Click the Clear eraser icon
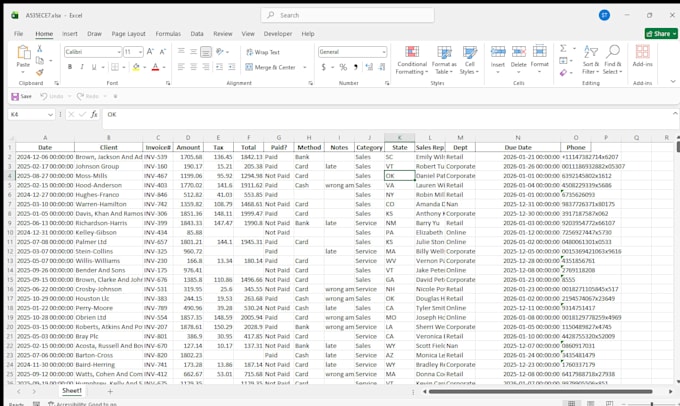Viewport: 680px width, 406px height. 563,72
